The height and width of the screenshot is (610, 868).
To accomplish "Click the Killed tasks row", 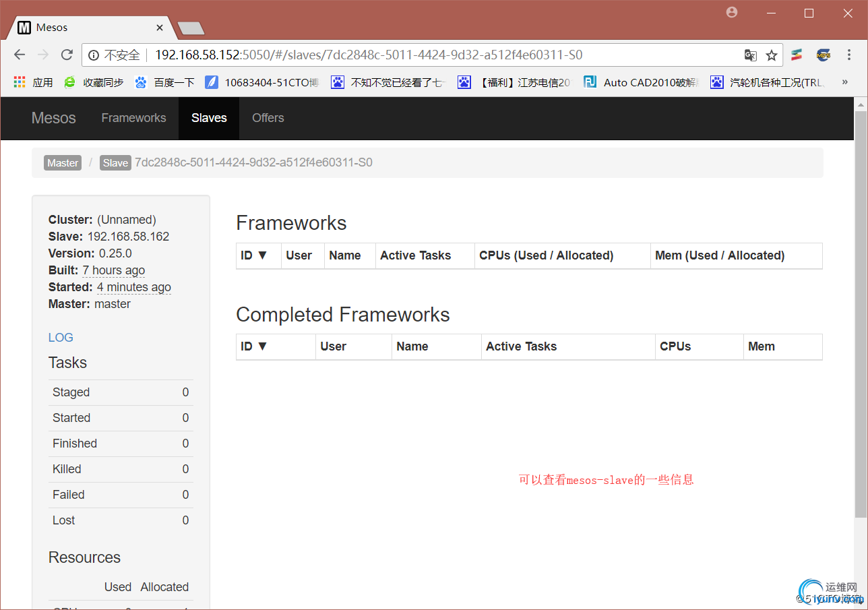I will pyautogui.click(x=121, y=469).
